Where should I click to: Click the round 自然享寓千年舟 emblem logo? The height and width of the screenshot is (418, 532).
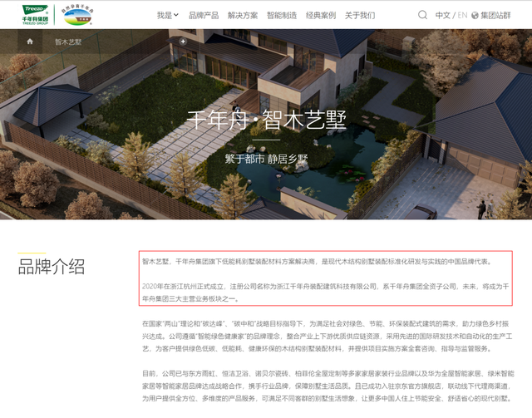[x=77, y=16]
